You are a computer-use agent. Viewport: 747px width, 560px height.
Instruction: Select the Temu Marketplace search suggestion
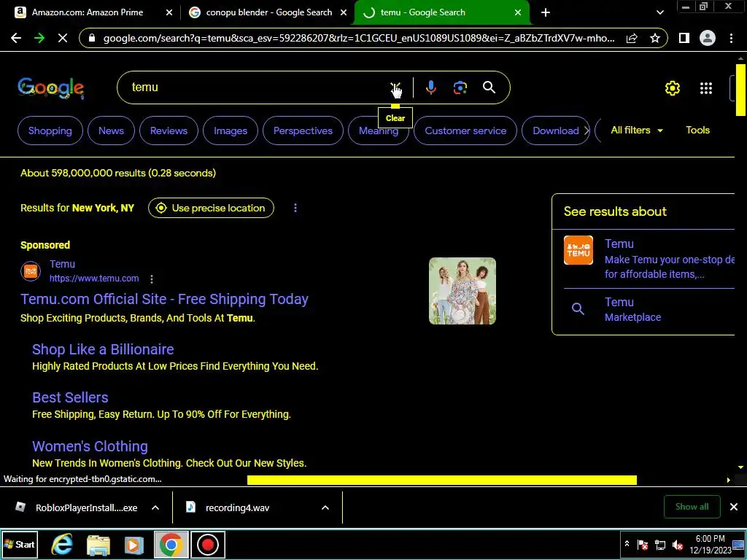(632, 309)
